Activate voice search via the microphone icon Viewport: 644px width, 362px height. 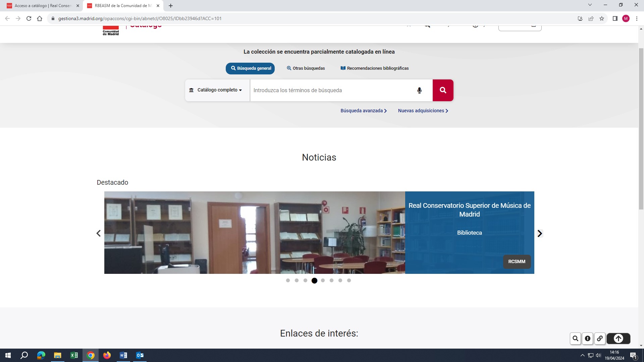(x=419, y=90)
